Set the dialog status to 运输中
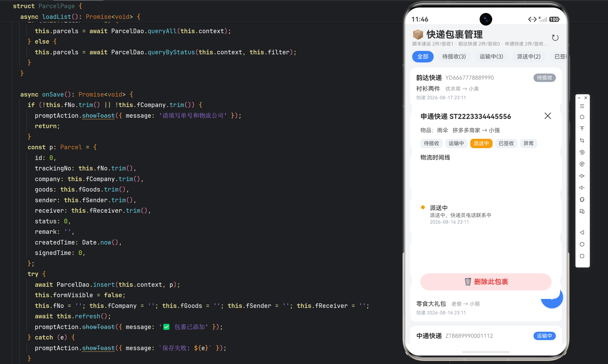 (456, 143)
